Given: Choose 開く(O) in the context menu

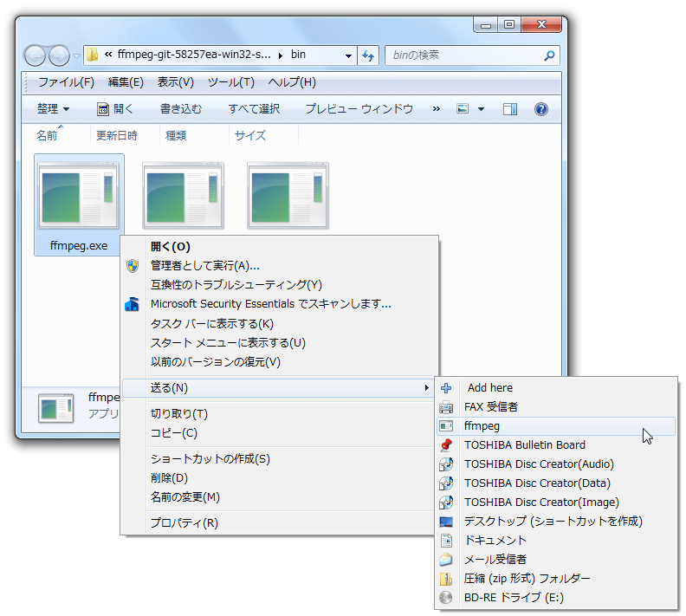Looking at the screenshot, I should point(280,247).
